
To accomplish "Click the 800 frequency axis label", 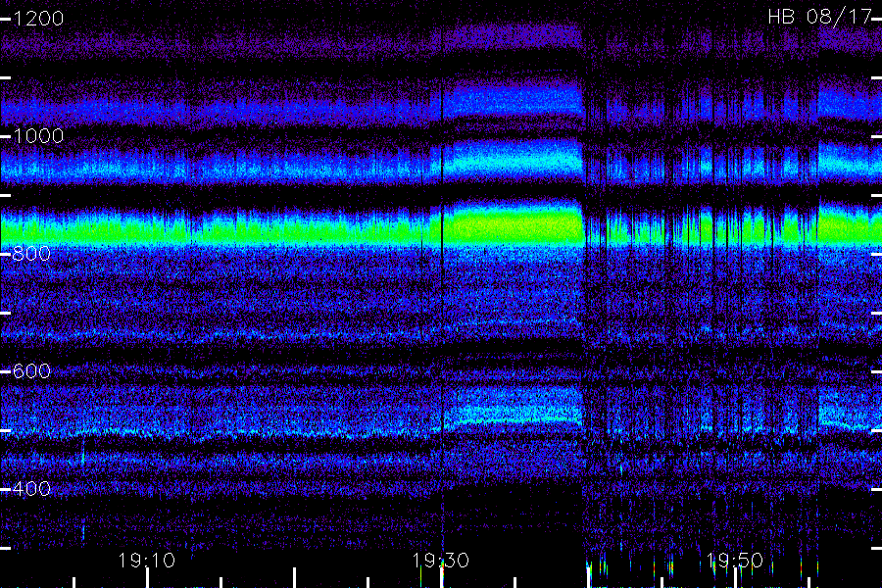I will click(31, 253).
